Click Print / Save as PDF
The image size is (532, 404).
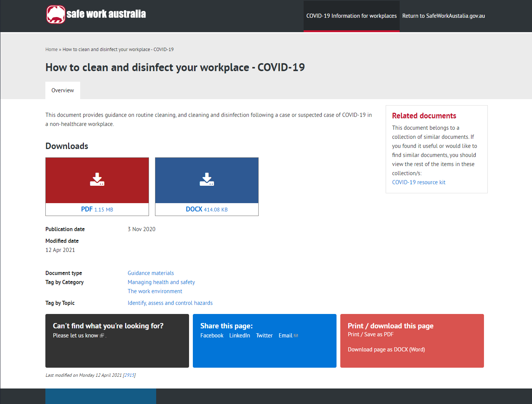click(x=371, y=334)
